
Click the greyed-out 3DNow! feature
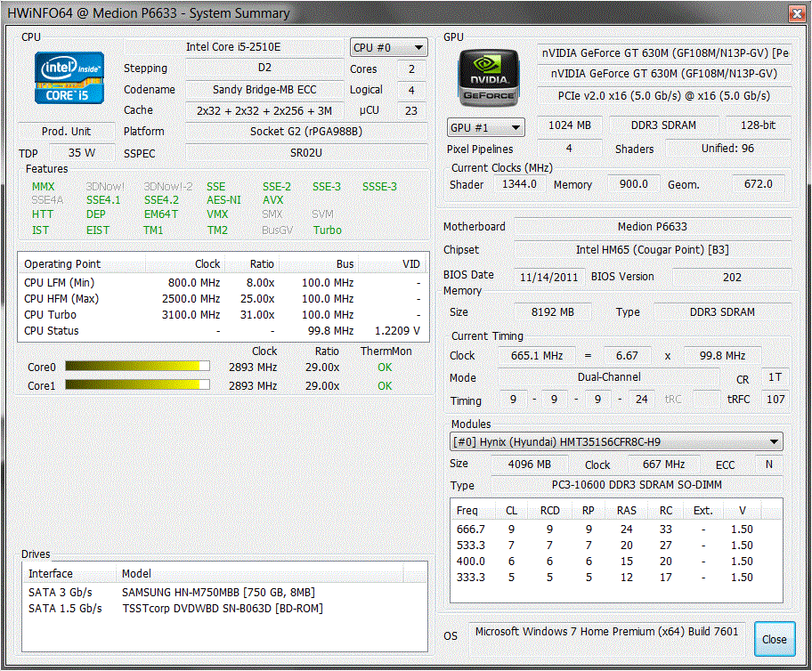105,186
